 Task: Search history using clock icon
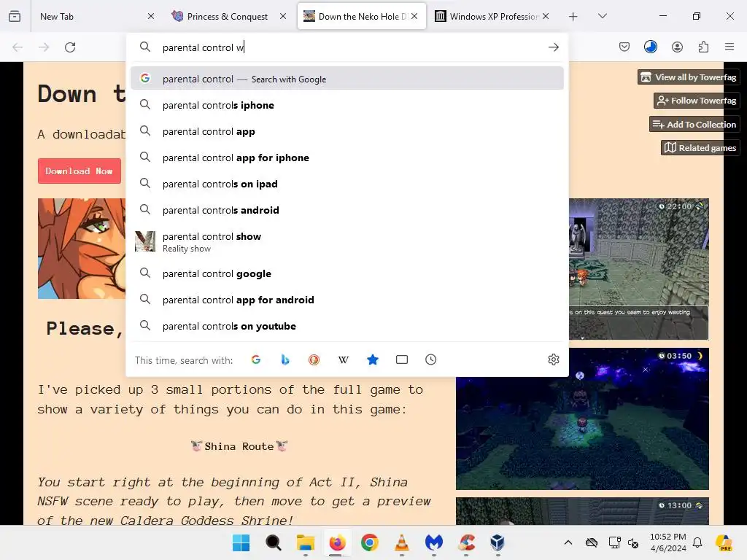click(430, 359)
